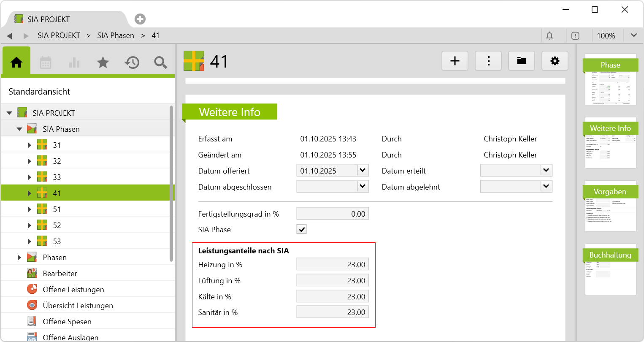Screen dimensions: 644x342
Task: Collapse the SIA Phasen tree node
Action: pos(19,129)
